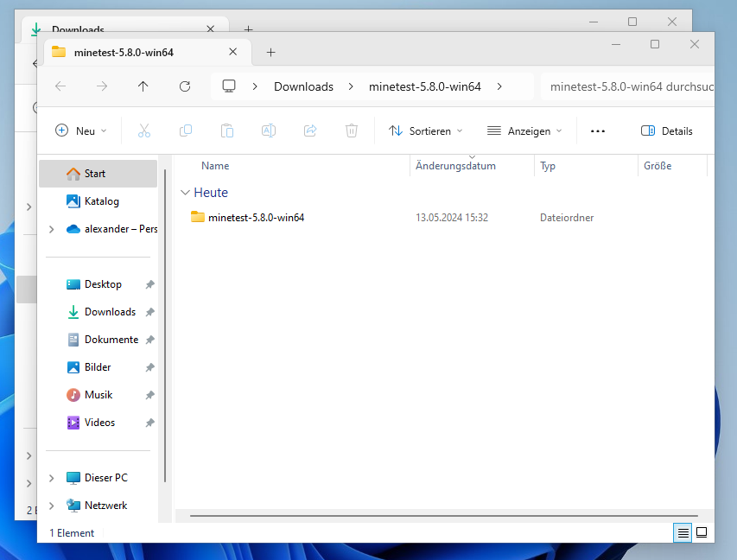Unpin Desktop via its pin icon
This screenshot has width=737, height=560.
[x=150, y=284]
